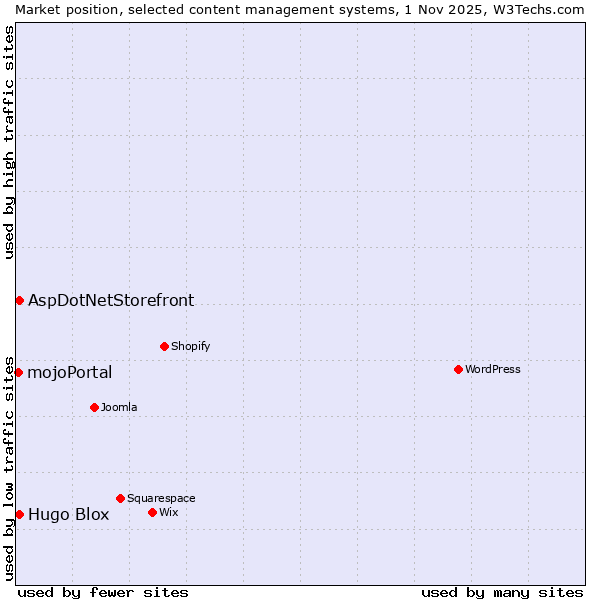Click the 'used by high traffic sites' axis label
The image size is (600, 600).
(x=9, y=142)
